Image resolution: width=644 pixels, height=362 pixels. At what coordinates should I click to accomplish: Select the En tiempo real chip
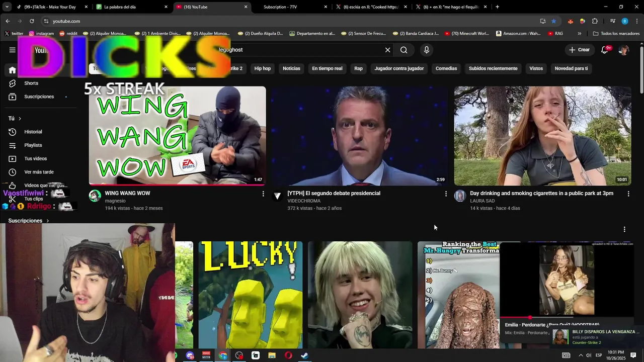(x=327, y=68)
